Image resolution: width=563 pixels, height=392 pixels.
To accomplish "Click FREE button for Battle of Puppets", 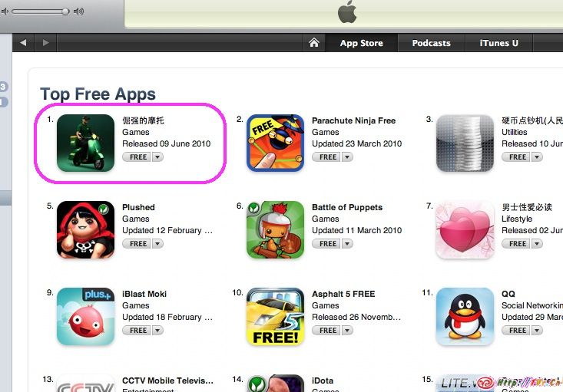I will click(326, 243).
